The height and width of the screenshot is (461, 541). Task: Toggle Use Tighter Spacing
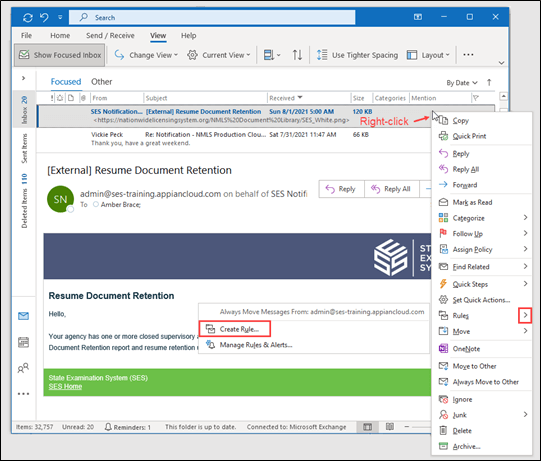[357, 55]
